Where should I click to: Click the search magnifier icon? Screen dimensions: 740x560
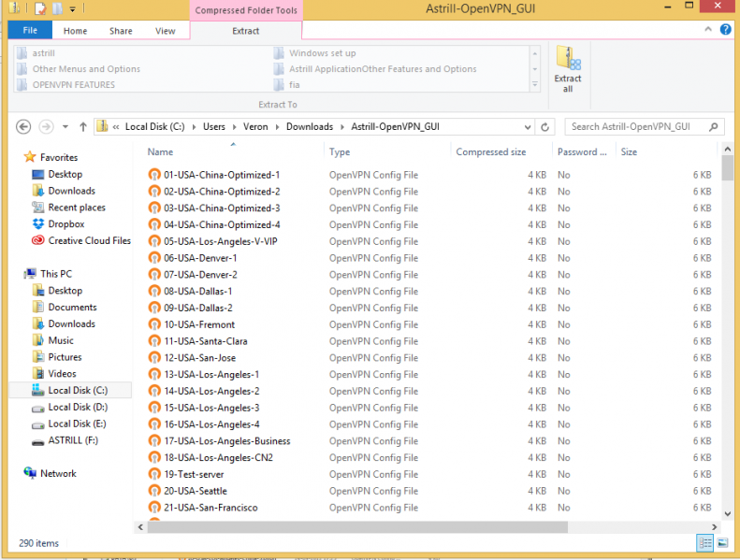pos(713,127)
